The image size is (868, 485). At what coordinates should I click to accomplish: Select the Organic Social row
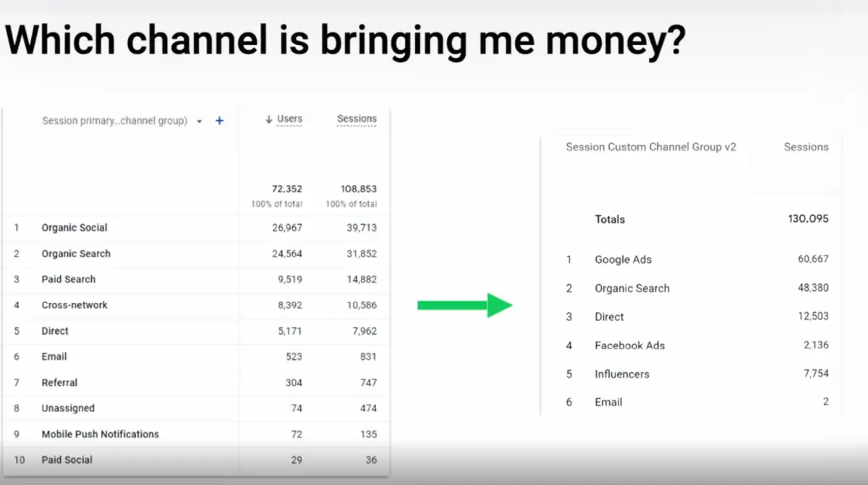point(75,228)
